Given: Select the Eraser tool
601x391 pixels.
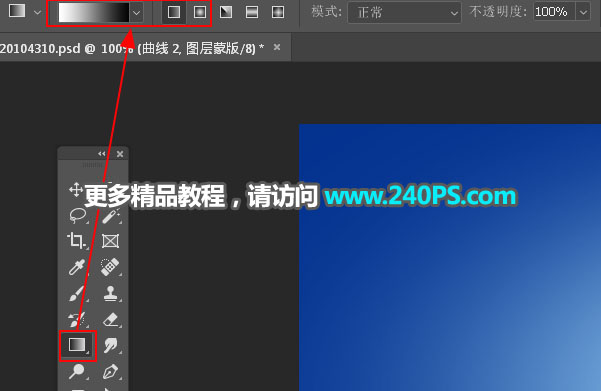Looking at the screenshot, I should click(x=111, y=319).
